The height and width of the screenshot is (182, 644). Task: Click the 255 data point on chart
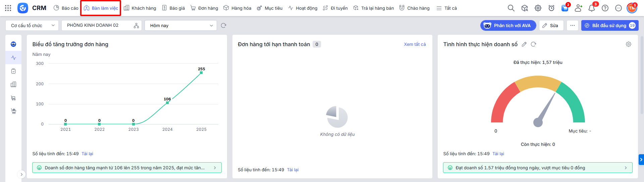pyautogui.click(x=201, y=73)
